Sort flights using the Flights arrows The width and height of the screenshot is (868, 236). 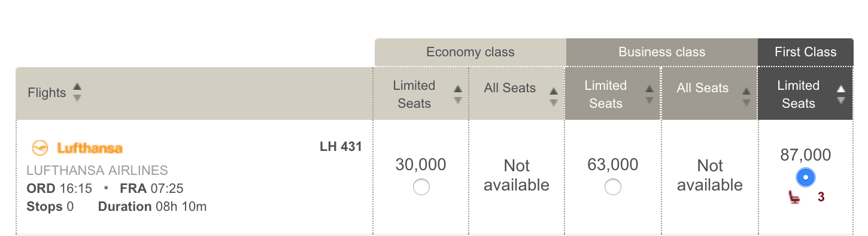77,92
